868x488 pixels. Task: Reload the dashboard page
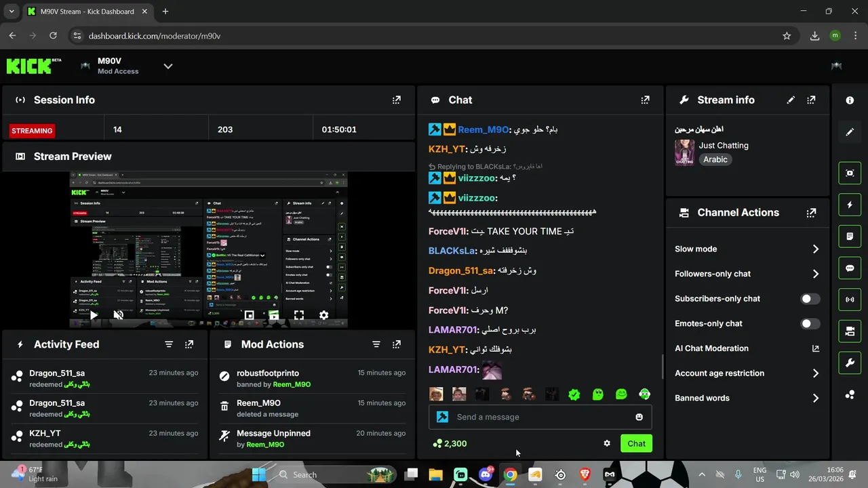(x=53, y=36)
